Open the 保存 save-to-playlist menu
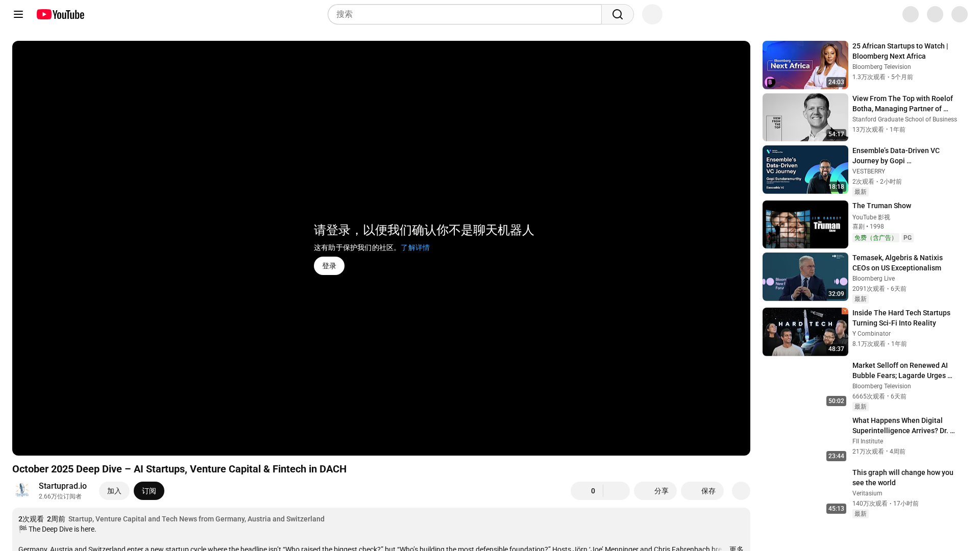 702,491
